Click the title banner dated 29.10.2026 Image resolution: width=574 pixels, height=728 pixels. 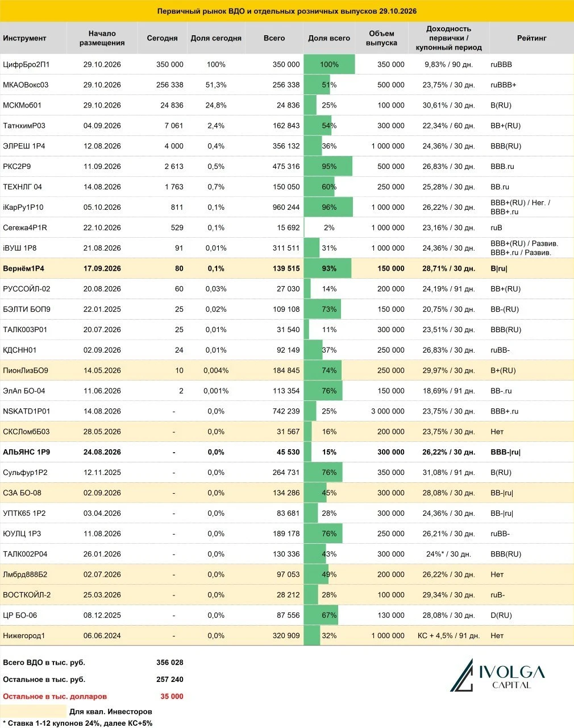point(287,11)
